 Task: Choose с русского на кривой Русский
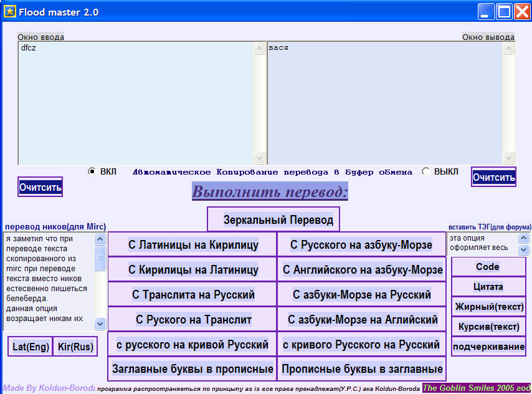(x=192, y=344)
